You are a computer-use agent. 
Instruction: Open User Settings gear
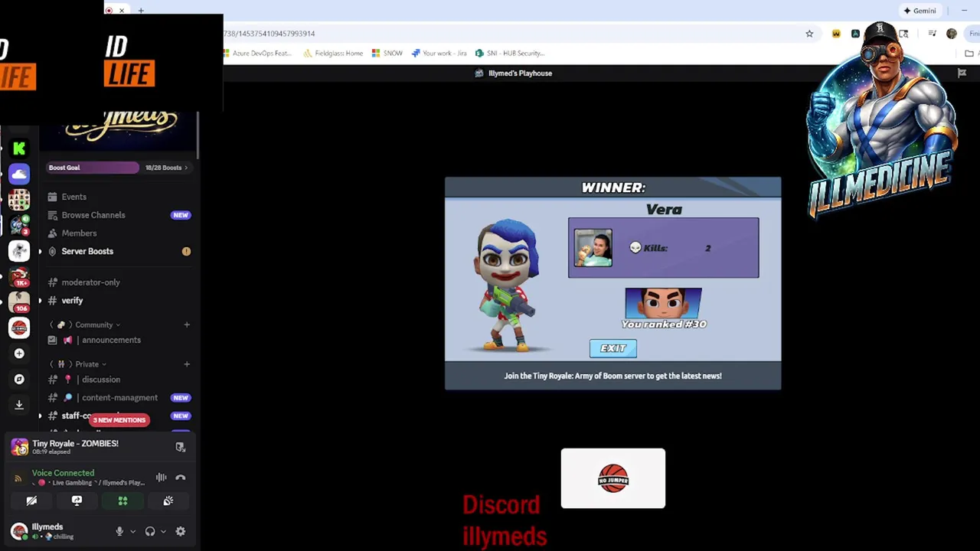coord(181,531)
